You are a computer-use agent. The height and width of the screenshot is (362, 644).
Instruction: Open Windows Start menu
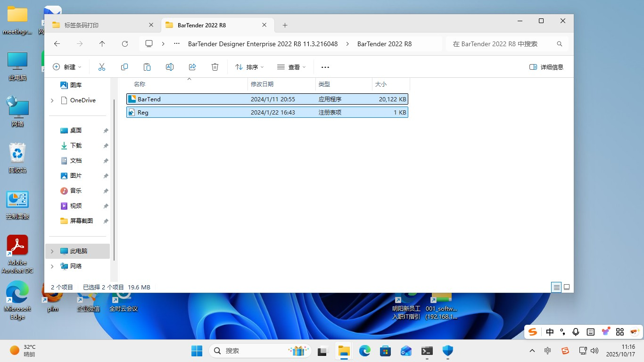point(197,351)
